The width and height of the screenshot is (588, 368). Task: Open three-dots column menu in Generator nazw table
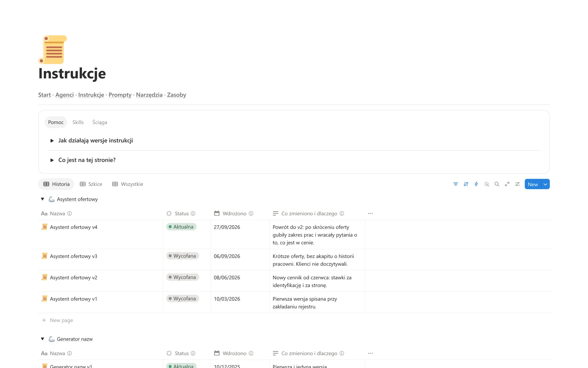pos(370,353)
